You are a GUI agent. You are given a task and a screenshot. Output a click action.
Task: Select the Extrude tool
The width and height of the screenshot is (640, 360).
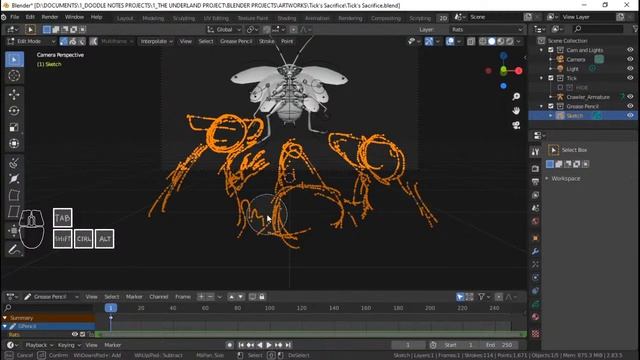coord(14,162)
